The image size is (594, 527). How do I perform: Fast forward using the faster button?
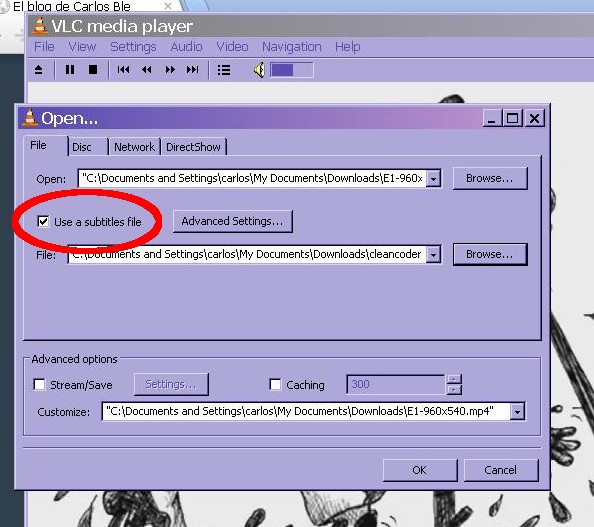[170, 70]
